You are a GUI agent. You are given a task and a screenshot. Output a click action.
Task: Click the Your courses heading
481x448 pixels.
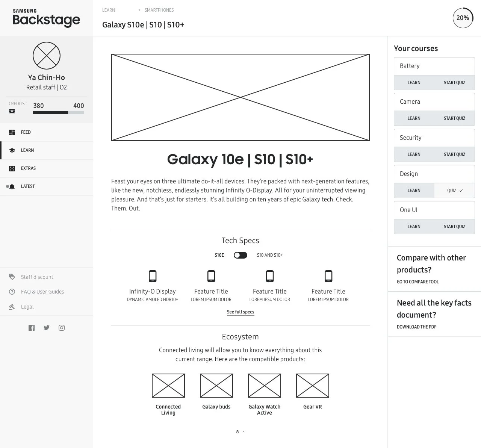[x=416, y=48]
